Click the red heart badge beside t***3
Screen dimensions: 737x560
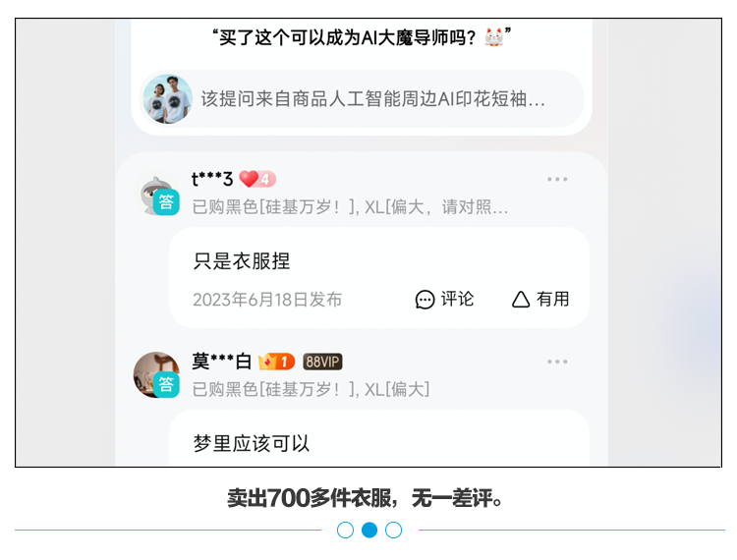pyautogui.click(x=257, y=179)
